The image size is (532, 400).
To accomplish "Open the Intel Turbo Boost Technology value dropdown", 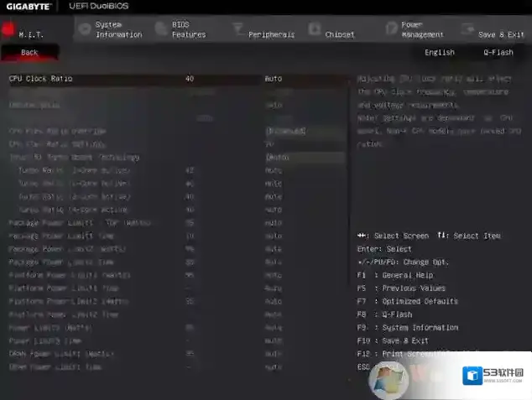I will (304, 157).
